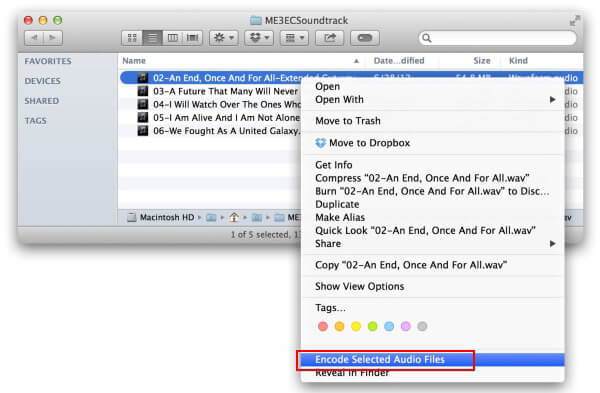Apply the orange tag color
The height and width of the screenshot is (393, 600).
click(x=339, y=326)
